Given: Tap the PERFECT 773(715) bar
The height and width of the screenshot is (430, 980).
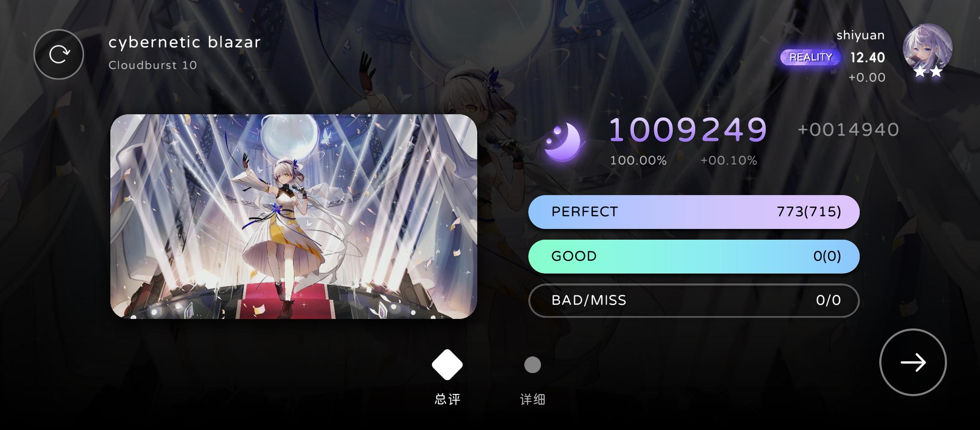Looking at the screenshot, I should point(694,212).
